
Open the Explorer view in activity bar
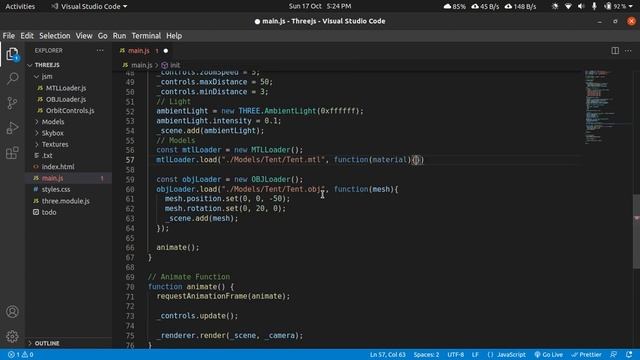point(12,54)
